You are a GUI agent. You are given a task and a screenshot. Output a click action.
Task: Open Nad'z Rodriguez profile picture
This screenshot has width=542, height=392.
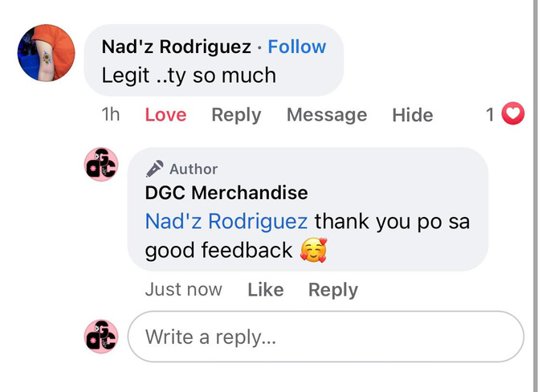46,53
